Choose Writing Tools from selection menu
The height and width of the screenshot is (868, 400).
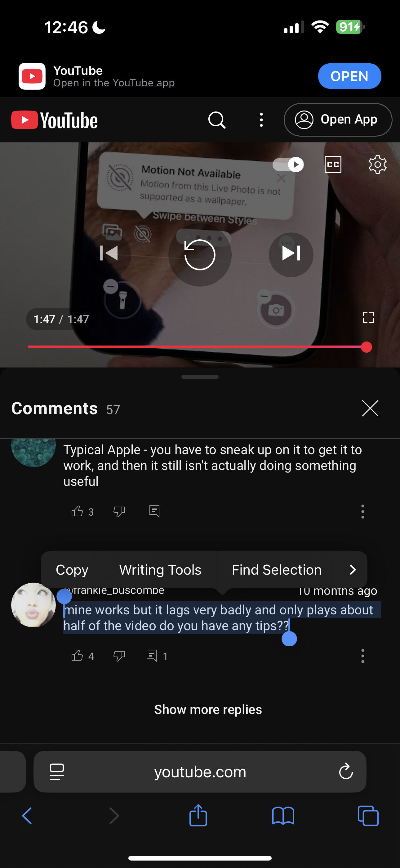coord(160,570)
